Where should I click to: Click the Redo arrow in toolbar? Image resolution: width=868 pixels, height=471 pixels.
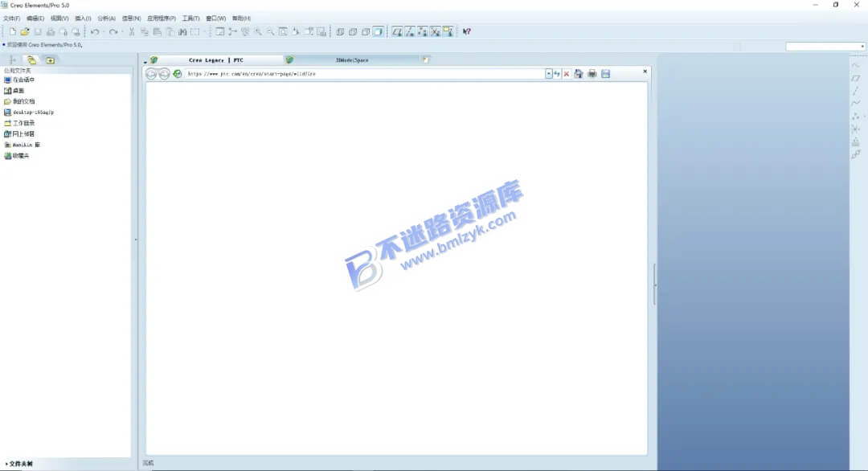[113, 31]
